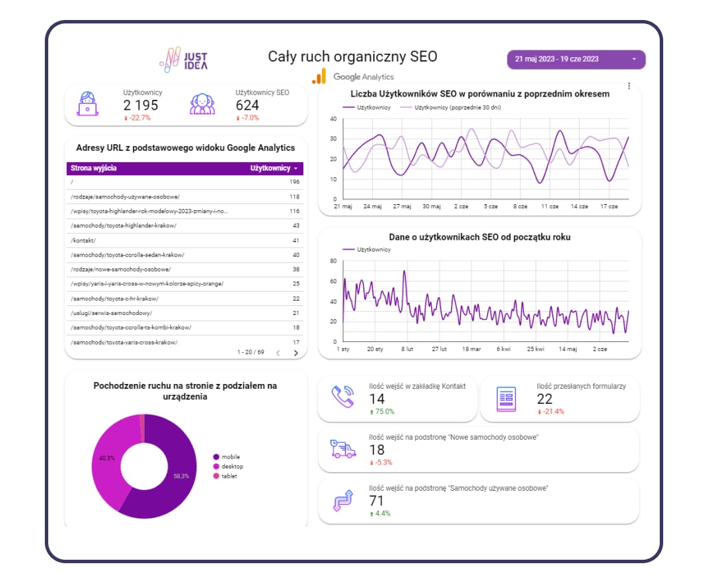This screenshot has width=708, height=588.
Task: Select the /kontakt/ table row
Action: pos(185,241)
